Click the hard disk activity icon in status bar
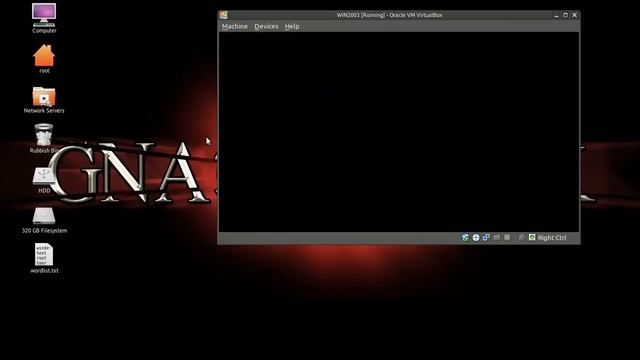This screenshot has width=640, height=360. (465, 238)
